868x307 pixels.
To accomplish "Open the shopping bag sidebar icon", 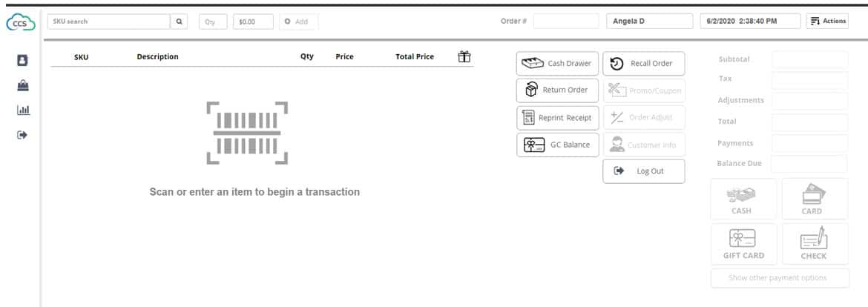I will pos(23,85).
